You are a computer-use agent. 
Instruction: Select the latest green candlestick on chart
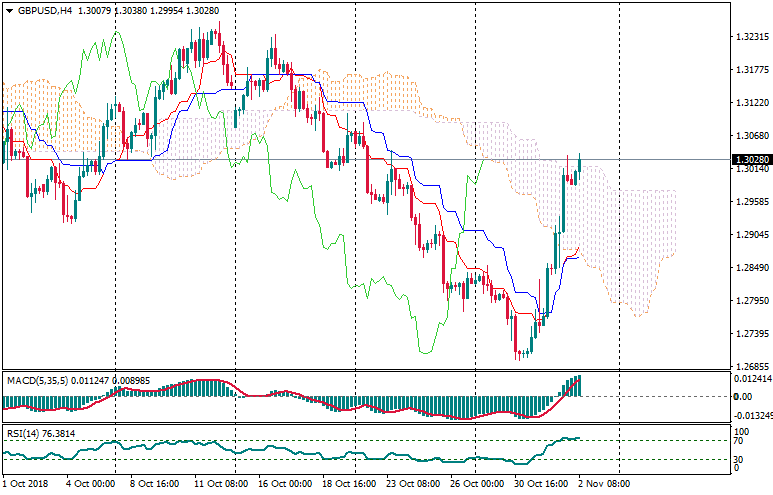click(579, 166)
